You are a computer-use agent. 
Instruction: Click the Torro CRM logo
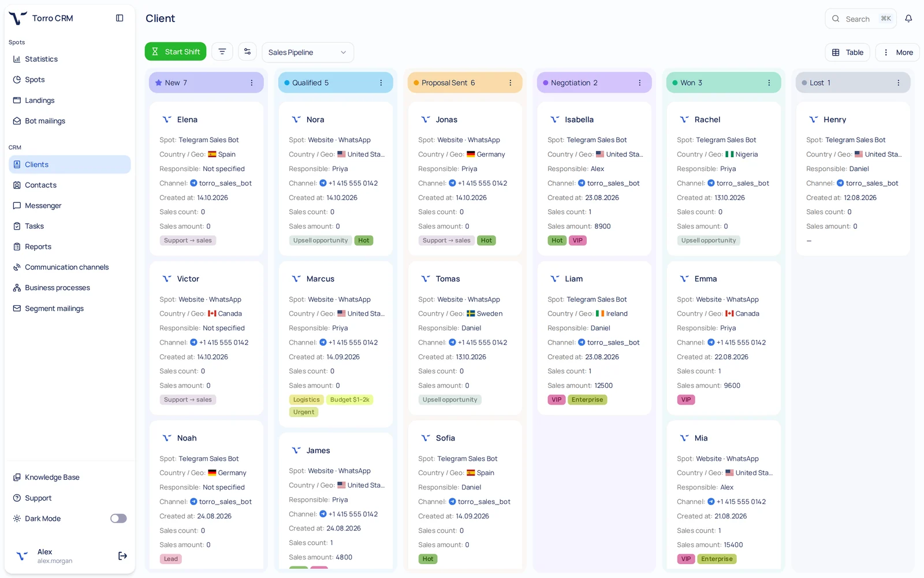18,18
